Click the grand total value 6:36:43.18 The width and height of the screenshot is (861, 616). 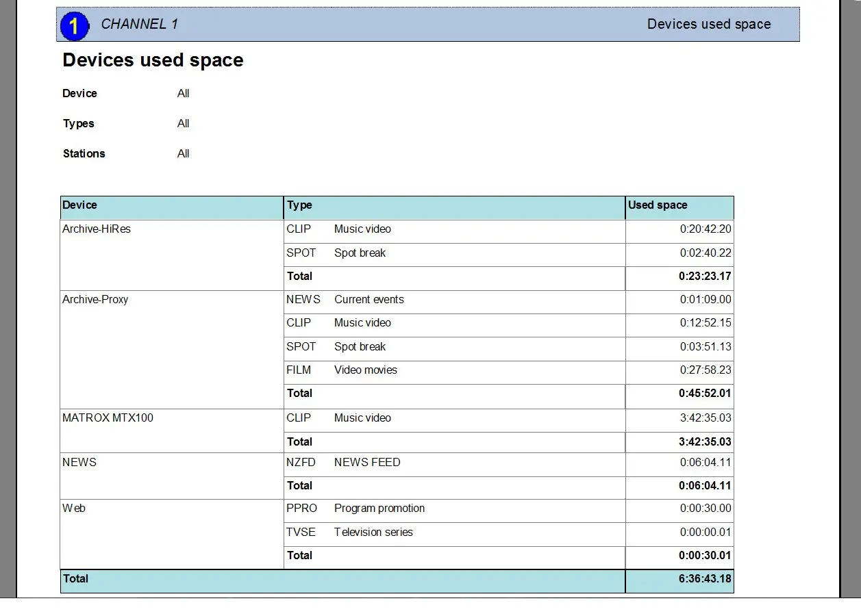[705, 579]
